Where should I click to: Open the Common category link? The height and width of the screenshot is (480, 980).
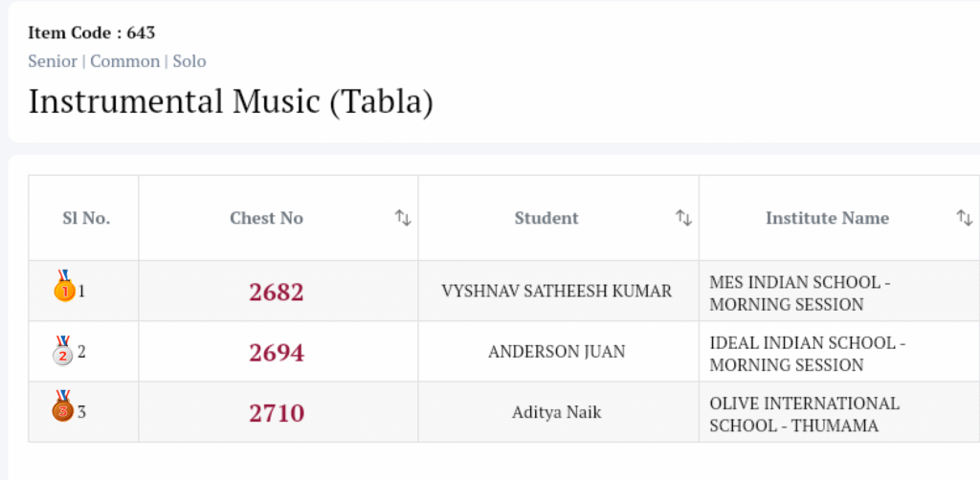click(124, 61)
